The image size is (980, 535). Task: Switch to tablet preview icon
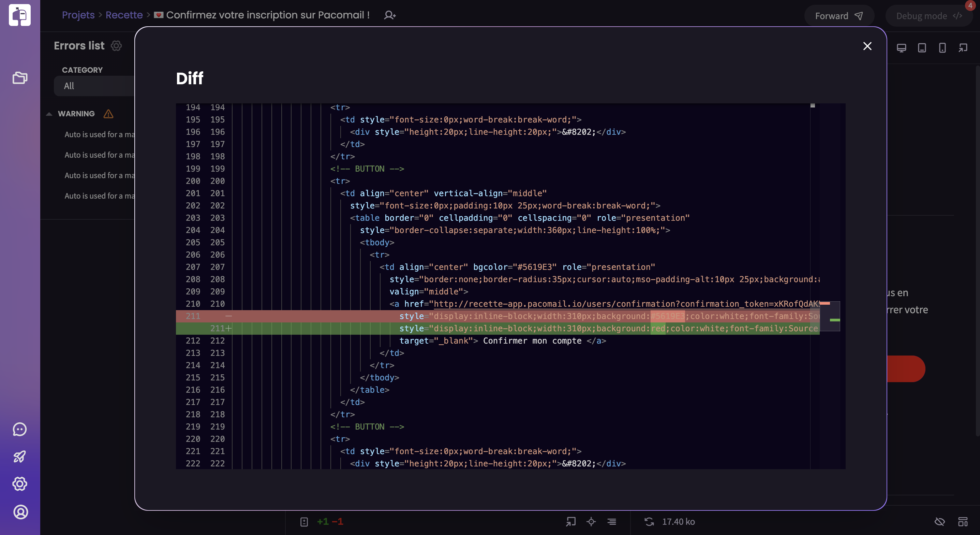[922, 48]
